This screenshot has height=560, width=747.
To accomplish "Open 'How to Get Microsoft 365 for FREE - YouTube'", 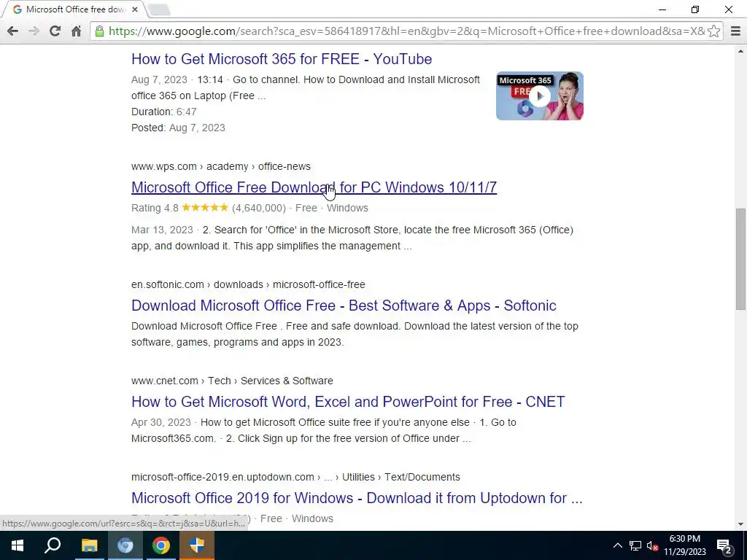I will pyautogui.click(x=282, y=59).
